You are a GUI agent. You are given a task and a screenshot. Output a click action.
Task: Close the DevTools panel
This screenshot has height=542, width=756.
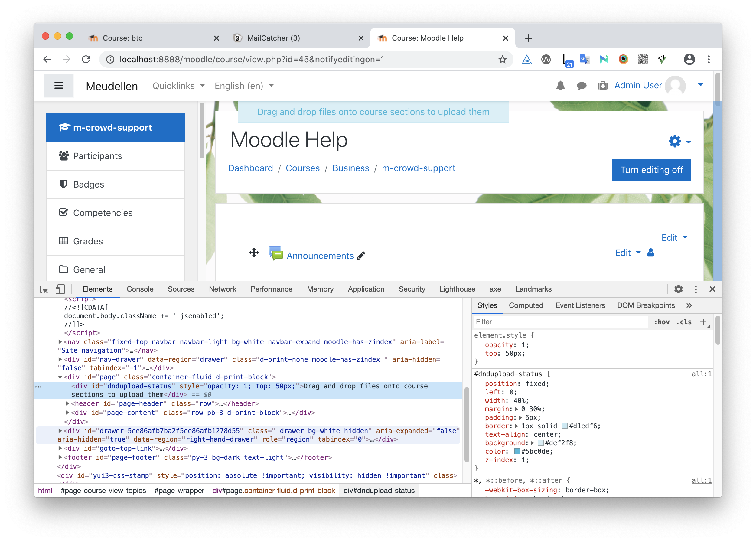712,289
